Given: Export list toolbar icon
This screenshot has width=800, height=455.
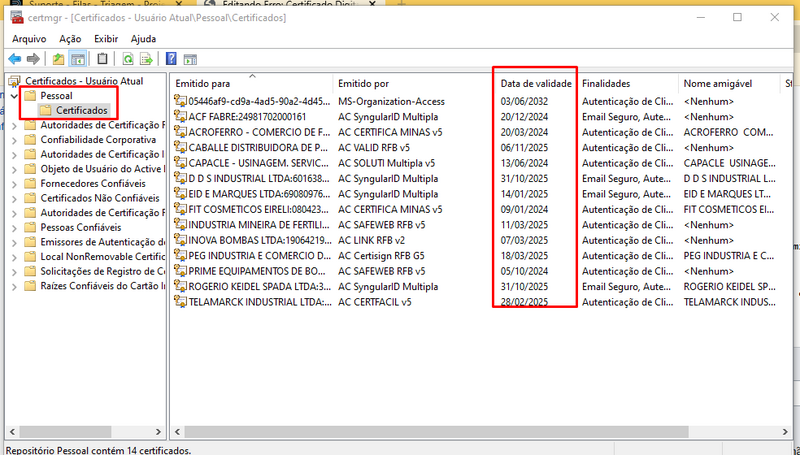Looking at the screenshot, I should click(x=146, y=59).
